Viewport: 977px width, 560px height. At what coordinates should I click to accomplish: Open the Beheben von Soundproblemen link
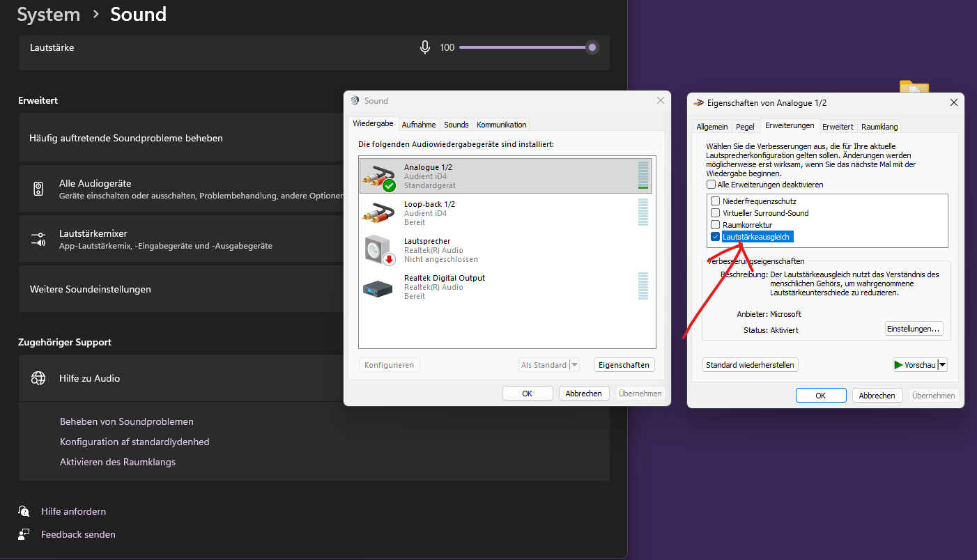pyautogui.click(x=127, y=421)
